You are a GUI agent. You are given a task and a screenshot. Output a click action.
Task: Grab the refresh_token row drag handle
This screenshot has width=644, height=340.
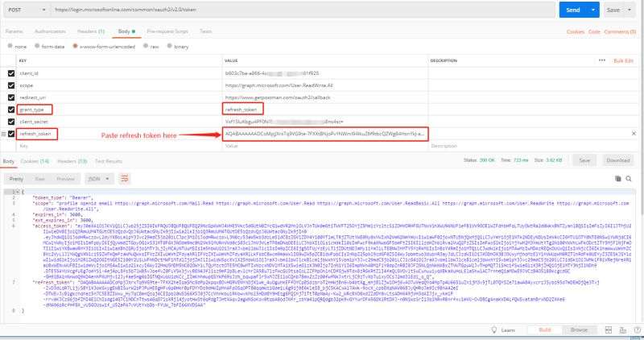4,134
